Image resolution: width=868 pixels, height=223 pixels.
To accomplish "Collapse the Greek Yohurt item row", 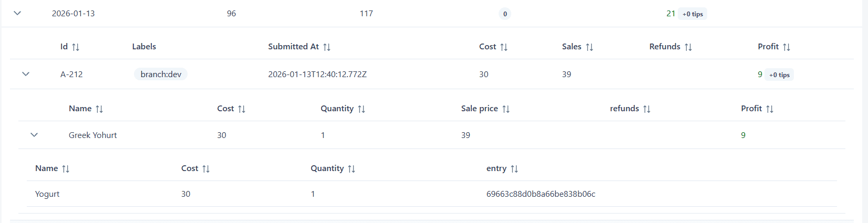I will coord(34,135).
